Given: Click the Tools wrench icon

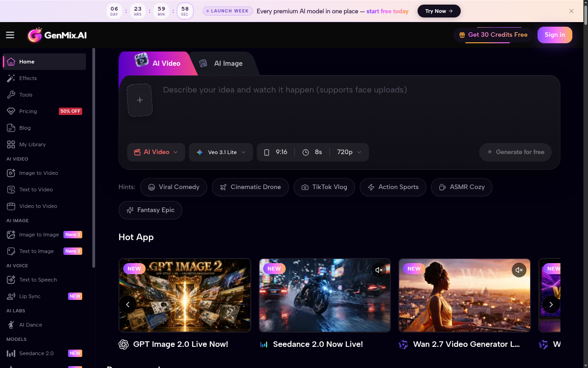Looking at the screenshot, I should 11,95.
